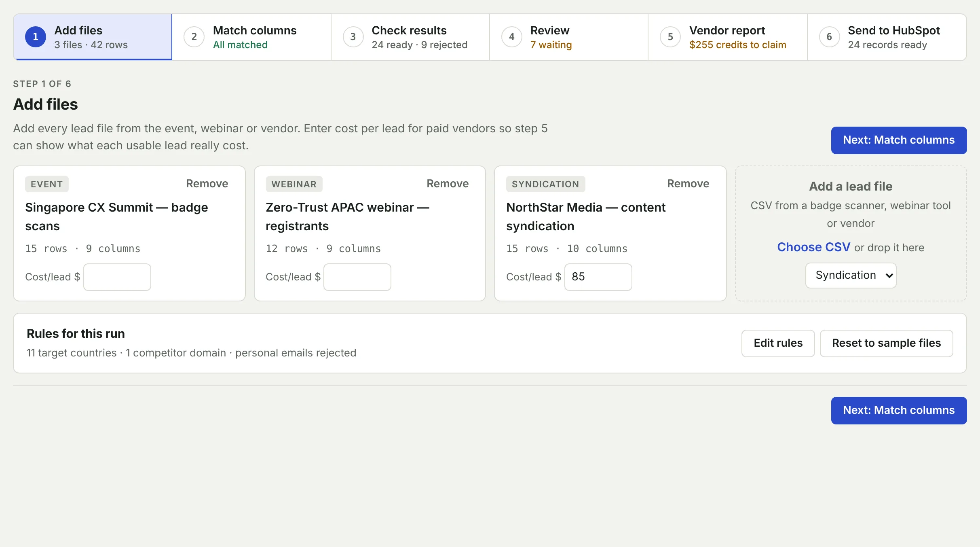Open the Syndication file type dropdown
This screenshot has height=547, width=980.
[x=851, y=276]
